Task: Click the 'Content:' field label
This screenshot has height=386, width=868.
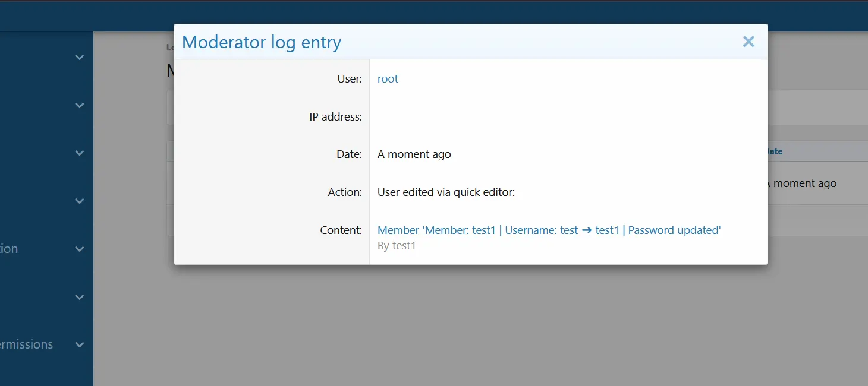Action: pos(341,230)
